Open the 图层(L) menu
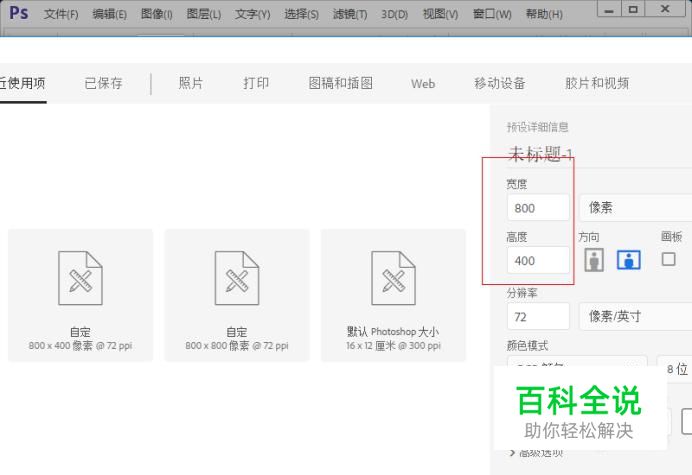 (x=204, y=15)
